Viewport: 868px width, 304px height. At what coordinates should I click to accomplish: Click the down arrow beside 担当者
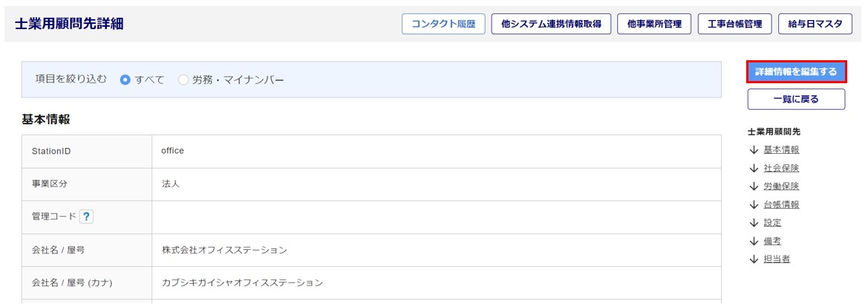(754, 259)
